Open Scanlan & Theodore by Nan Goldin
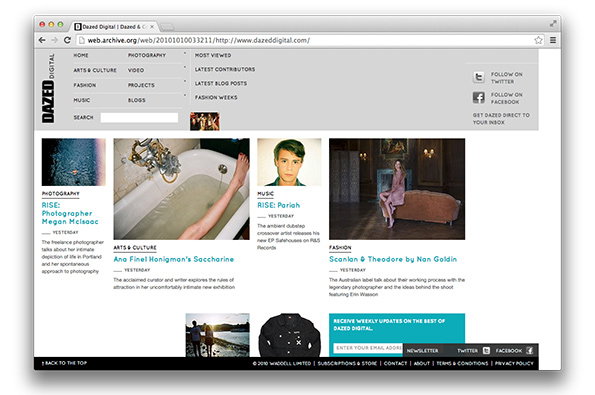Viewport: 595px width, 395px height. [393, 259]
